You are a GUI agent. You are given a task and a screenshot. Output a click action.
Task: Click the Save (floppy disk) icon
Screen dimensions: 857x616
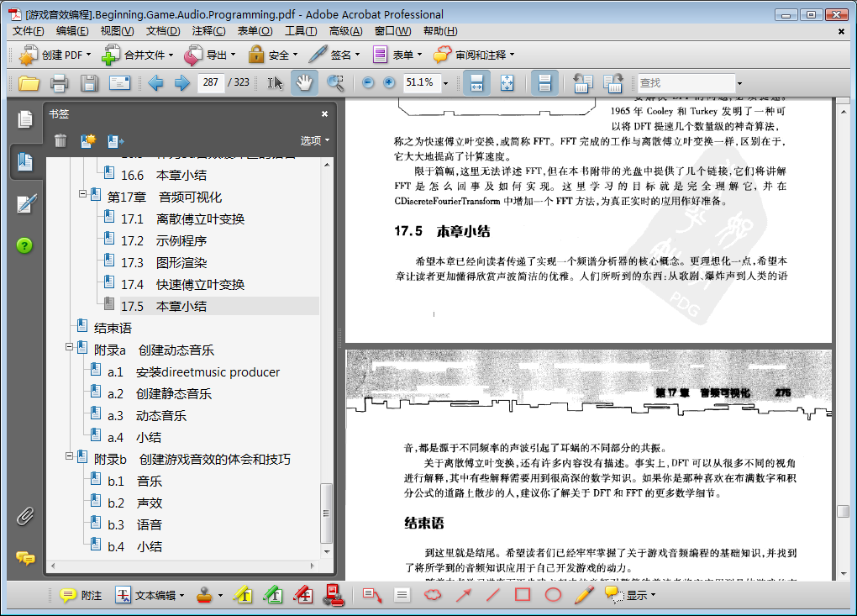point(89,82)
